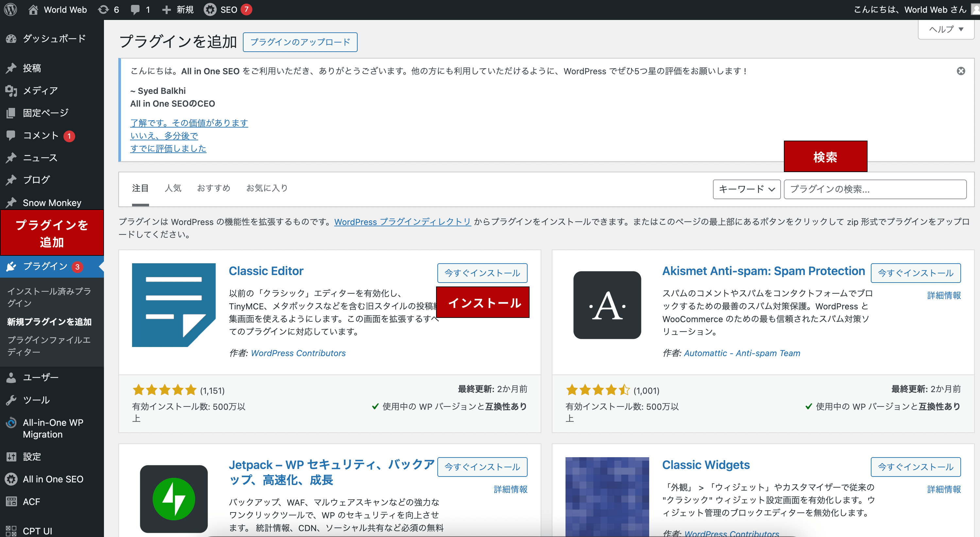Click the home icon beside World Web
Screen dimensions: 980x537
pyautogui.click(x=33, y=9)
